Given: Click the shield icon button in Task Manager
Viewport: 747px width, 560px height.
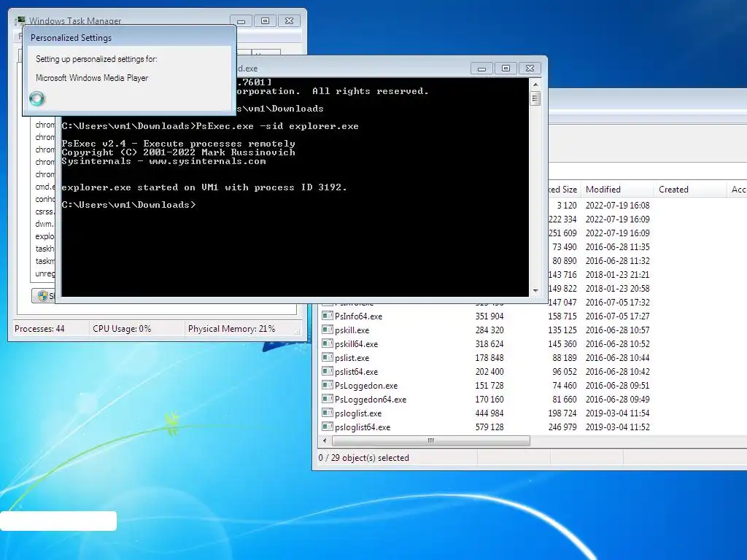Looking at the screenshot, I should click(43, 296).
